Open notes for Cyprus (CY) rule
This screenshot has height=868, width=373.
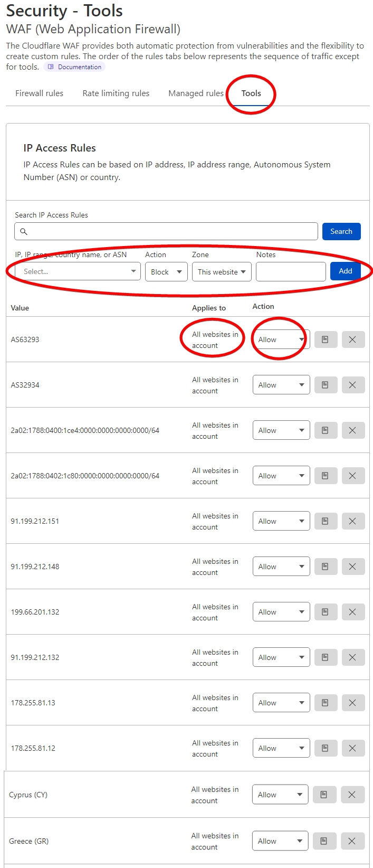[324, 795]
